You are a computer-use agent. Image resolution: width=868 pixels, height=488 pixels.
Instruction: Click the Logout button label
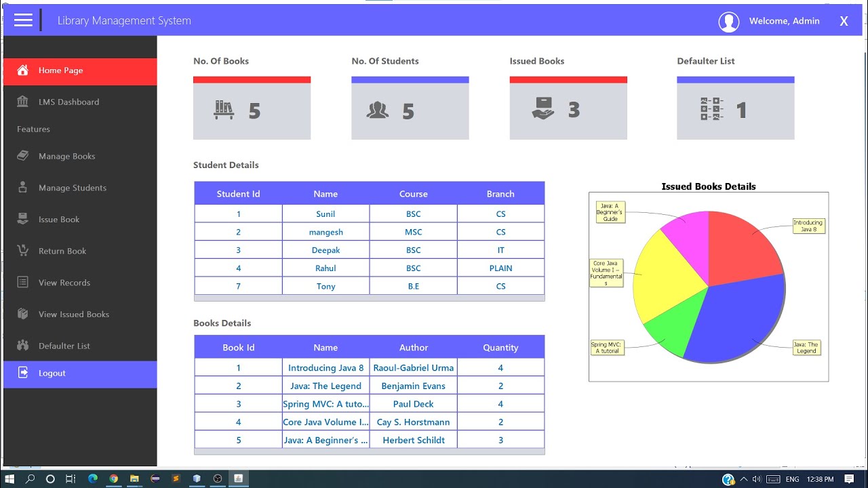click(x=52, y=373)
